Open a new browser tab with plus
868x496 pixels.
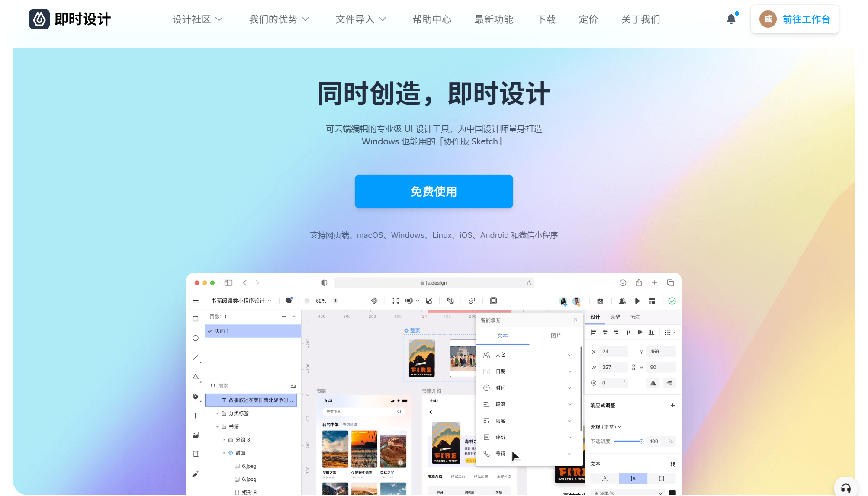655,283
